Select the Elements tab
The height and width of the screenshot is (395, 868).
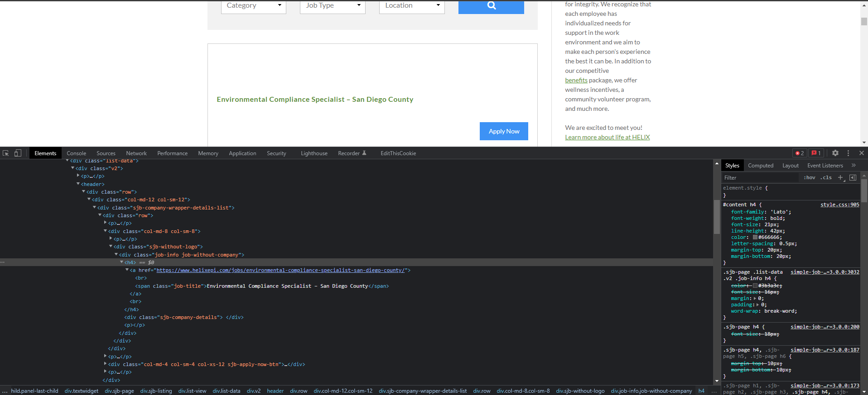point(45,153)
